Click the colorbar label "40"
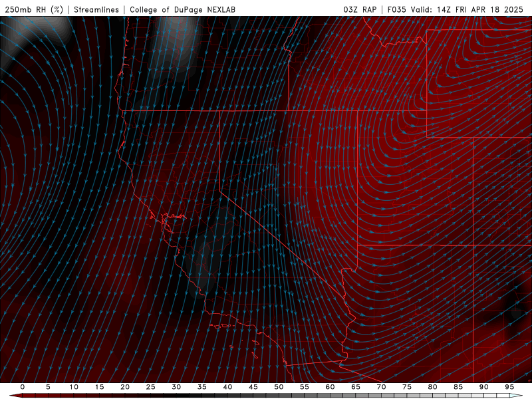The image size is (532, 399). pyautogui.click(x=227, y=387)
